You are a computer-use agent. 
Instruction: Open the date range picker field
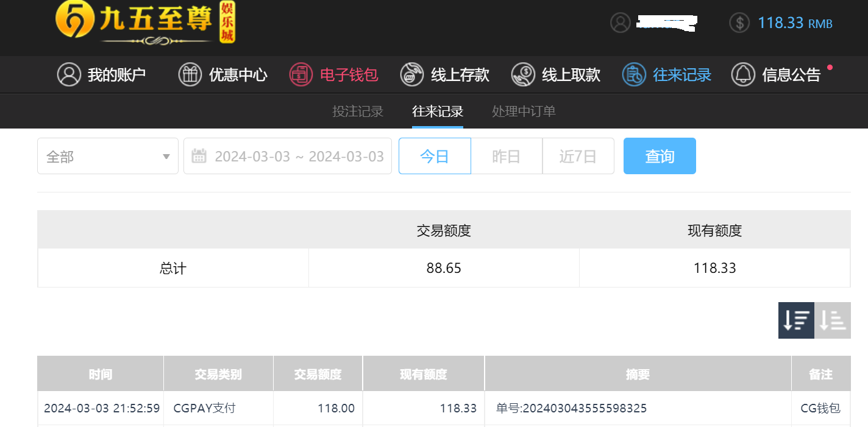point(288,156)
